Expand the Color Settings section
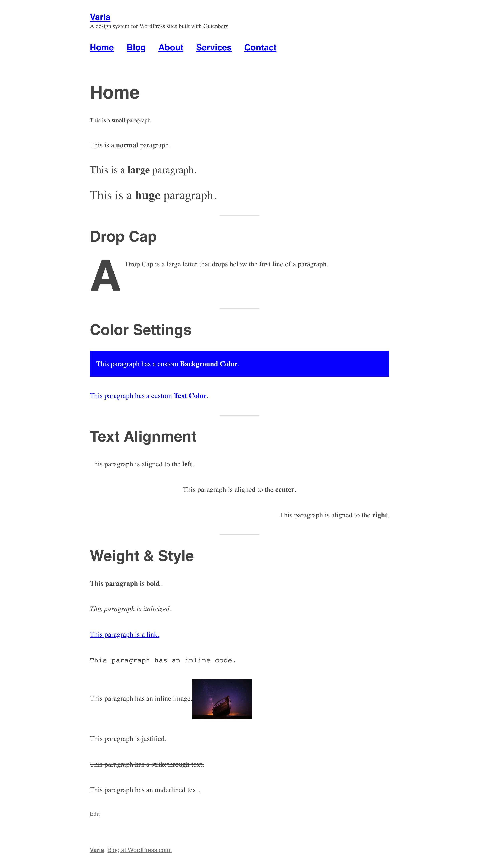The height and width of the screenshot is (868, 479). pyautogui.click(x=140, y=329)
